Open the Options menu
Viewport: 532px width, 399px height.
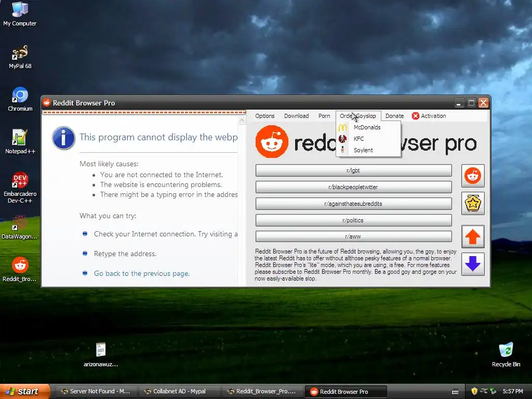point(264,116)
